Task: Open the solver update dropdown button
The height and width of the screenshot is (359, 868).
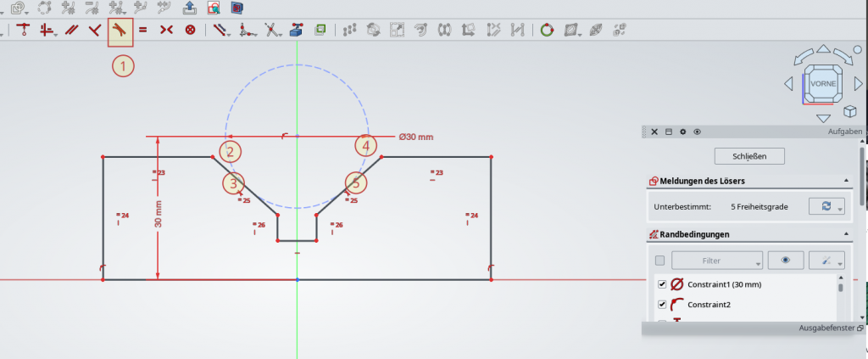Action: click(826, 207)
